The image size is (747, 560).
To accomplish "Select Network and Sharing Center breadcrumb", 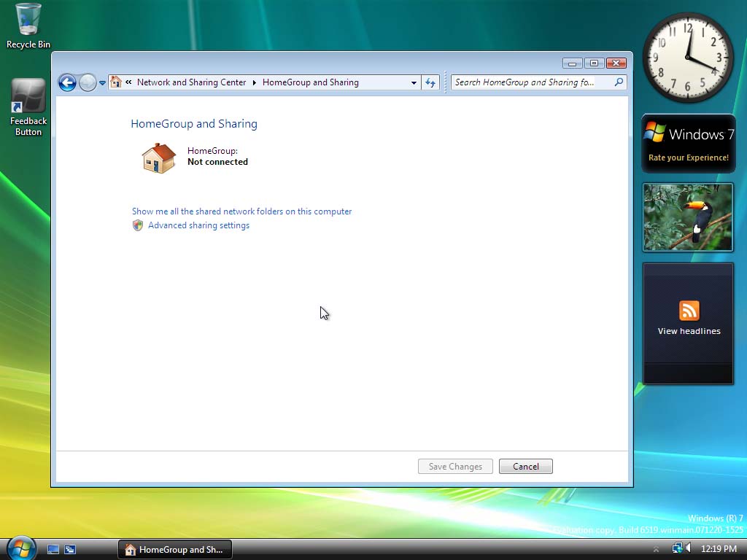I will 192,82.
